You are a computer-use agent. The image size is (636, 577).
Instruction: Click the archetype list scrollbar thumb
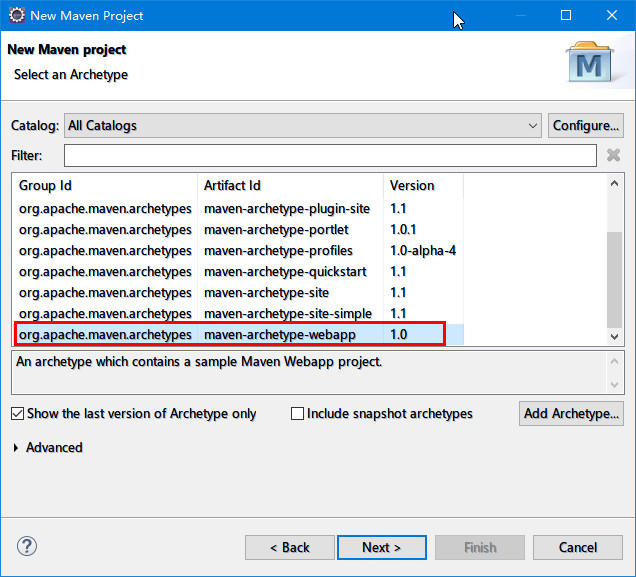tap(614, 279)
